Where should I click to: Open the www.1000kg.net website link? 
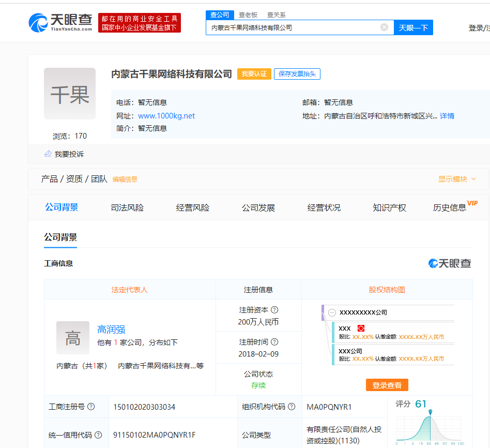(166, 116)
